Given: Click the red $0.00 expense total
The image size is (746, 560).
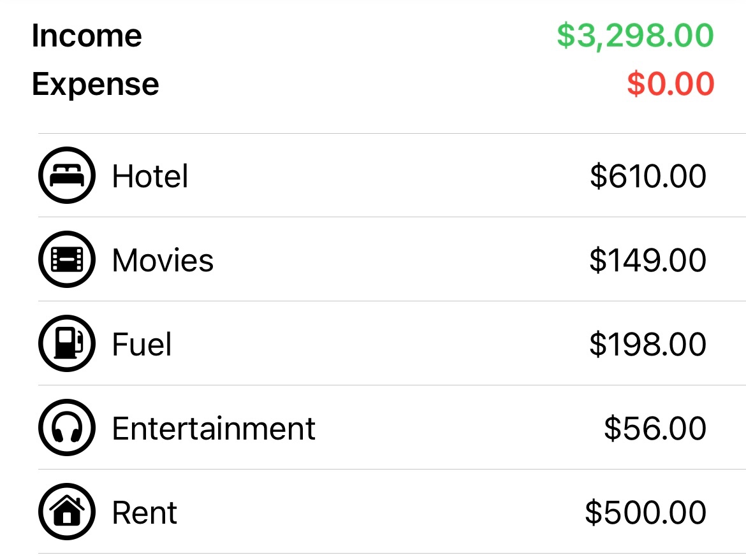Looking at the screenshot, I should [670, 84].
